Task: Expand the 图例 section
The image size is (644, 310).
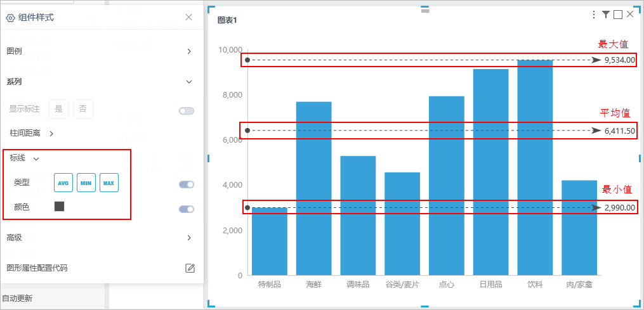Action: [x=189, y=51]
